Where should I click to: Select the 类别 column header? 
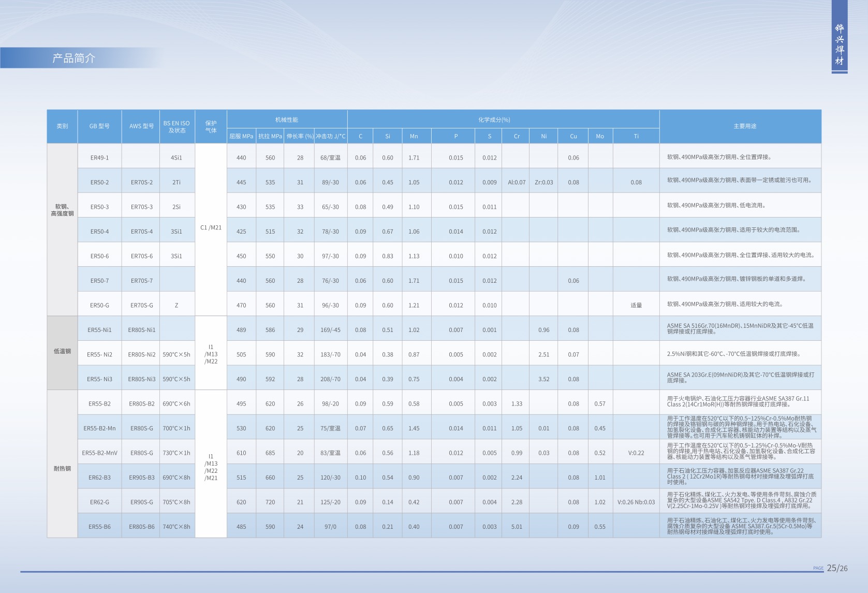(62, 126)
